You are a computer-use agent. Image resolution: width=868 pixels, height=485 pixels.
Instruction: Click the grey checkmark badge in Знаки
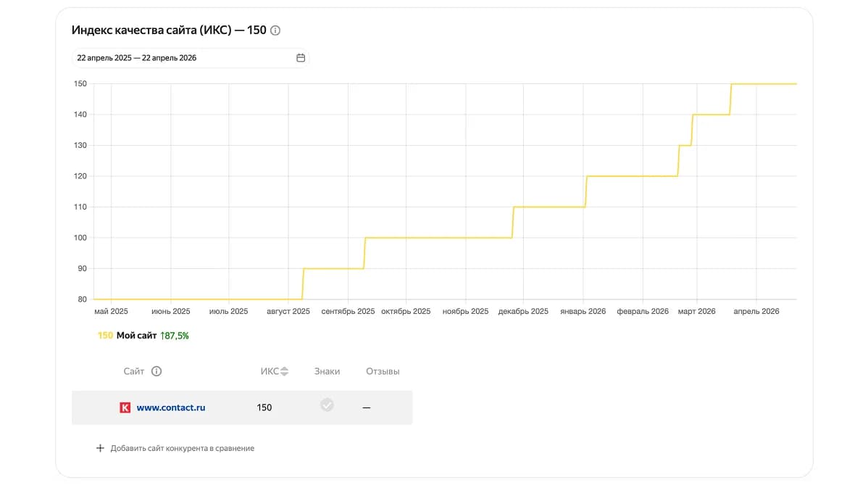click(x=327, y=405)
